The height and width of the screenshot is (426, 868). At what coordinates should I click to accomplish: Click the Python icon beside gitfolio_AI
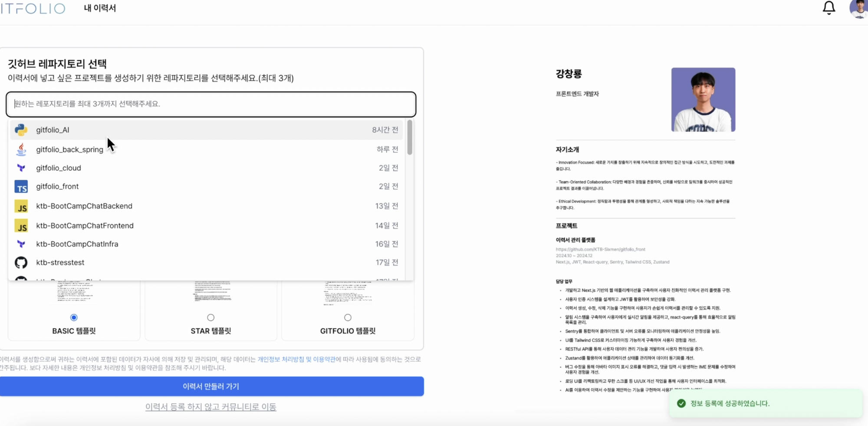point(21,130)
